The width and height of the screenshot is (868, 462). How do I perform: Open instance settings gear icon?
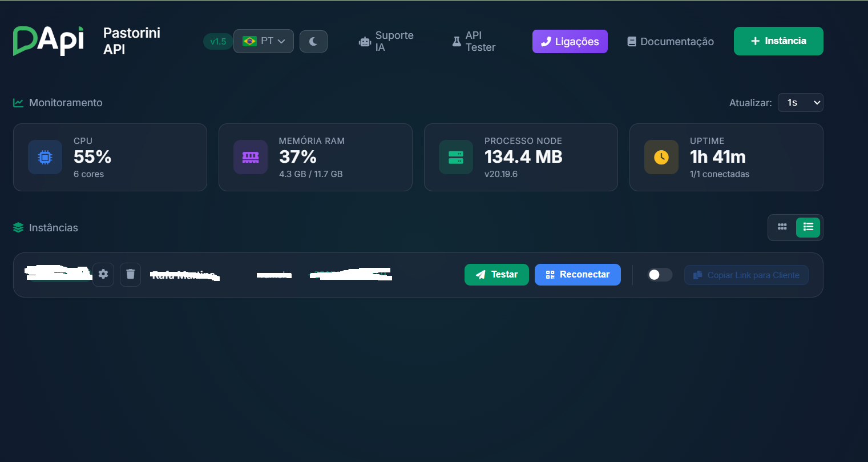coord(103,274)
